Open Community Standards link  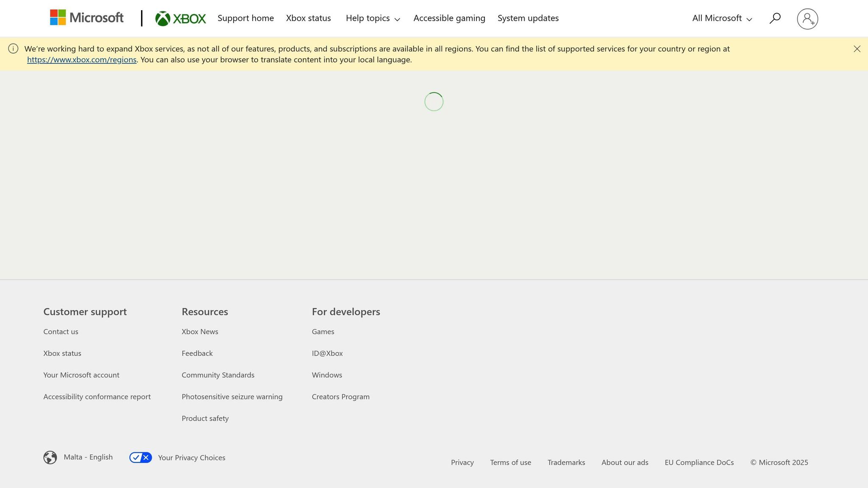tap(218, 375)
